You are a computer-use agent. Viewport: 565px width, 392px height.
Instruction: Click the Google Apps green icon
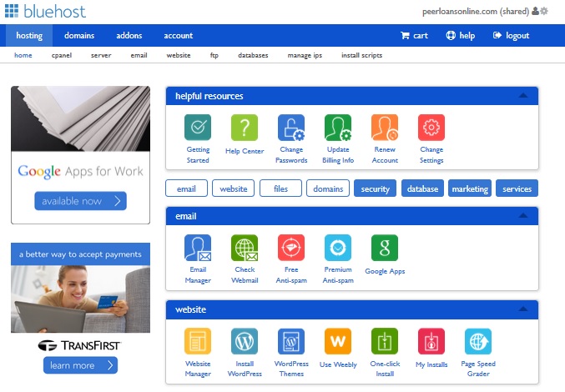[x=385, y=248]
